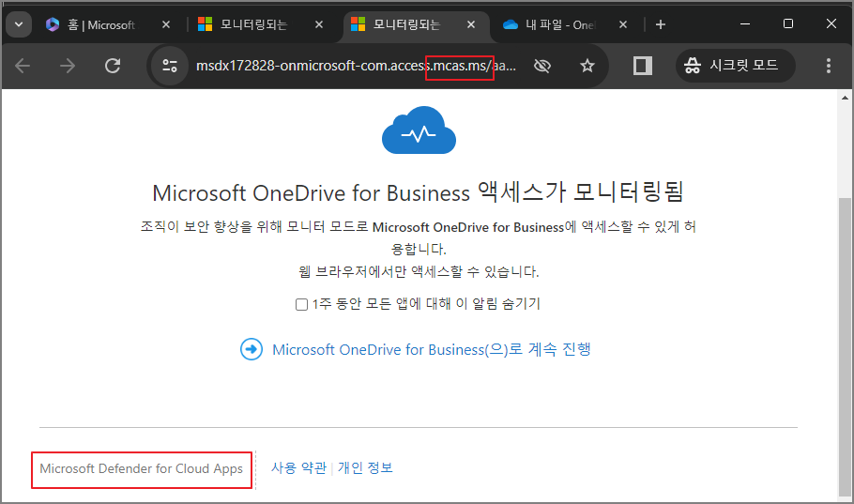Image resolution: width=854 pixels, height=504 pixels.
Task: Go forward to next page
Action: pos(68,66)
